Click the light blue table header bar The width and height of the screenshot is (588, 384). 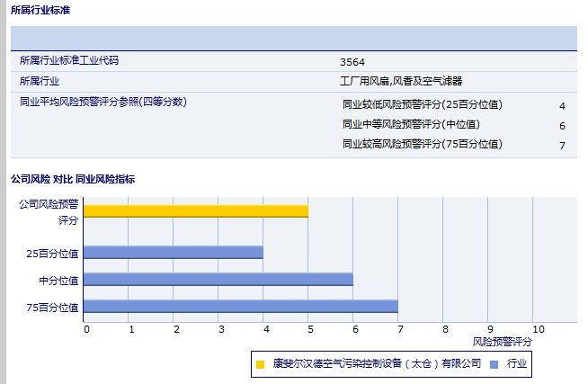(x=293, y=39)
